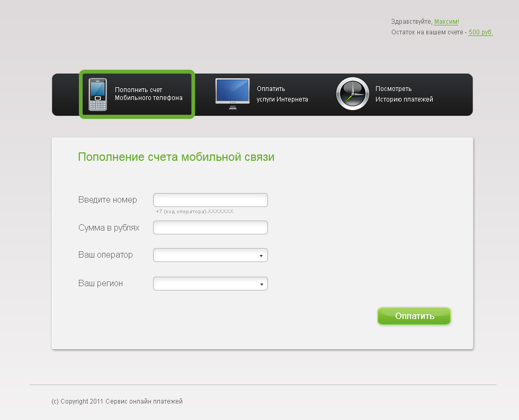519x420 pixels.
Task: Click the phone icon inside the green highlighted box
Action: click(x=99, y=93)
